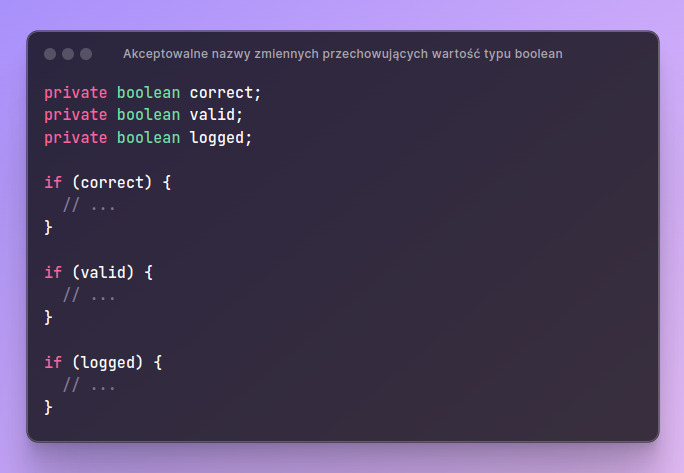
Task: Click the comment inside the valid block
Action: click(x=89, y=295)
